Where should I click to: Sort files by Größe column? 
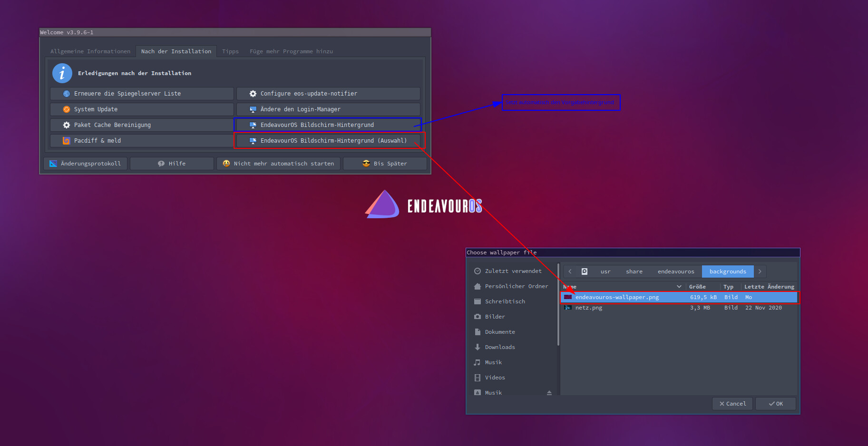(x=702, y=287)
